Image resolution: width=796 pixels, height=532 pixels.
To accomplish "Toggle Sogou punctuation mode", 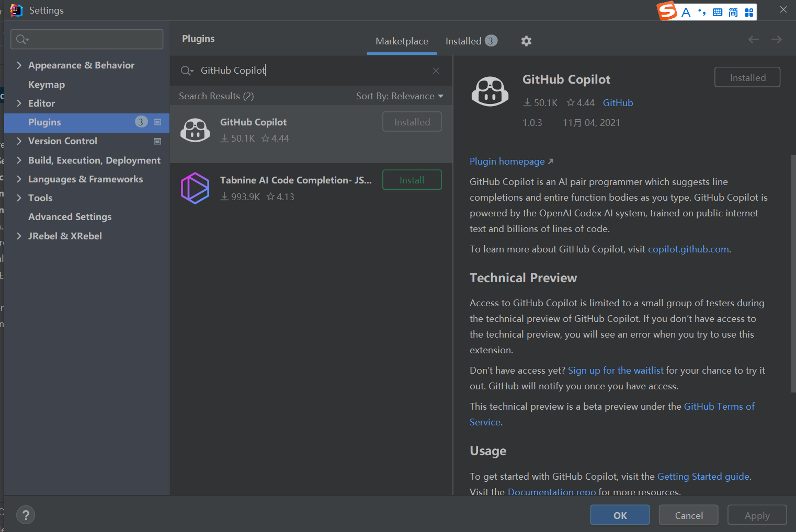I will (x=702, y=12).
